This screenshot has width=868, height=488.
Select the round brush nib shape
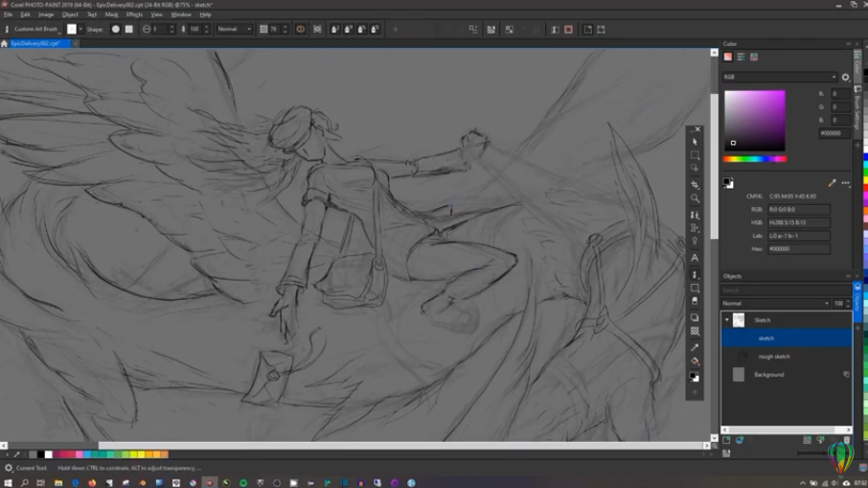coord(116,30)
